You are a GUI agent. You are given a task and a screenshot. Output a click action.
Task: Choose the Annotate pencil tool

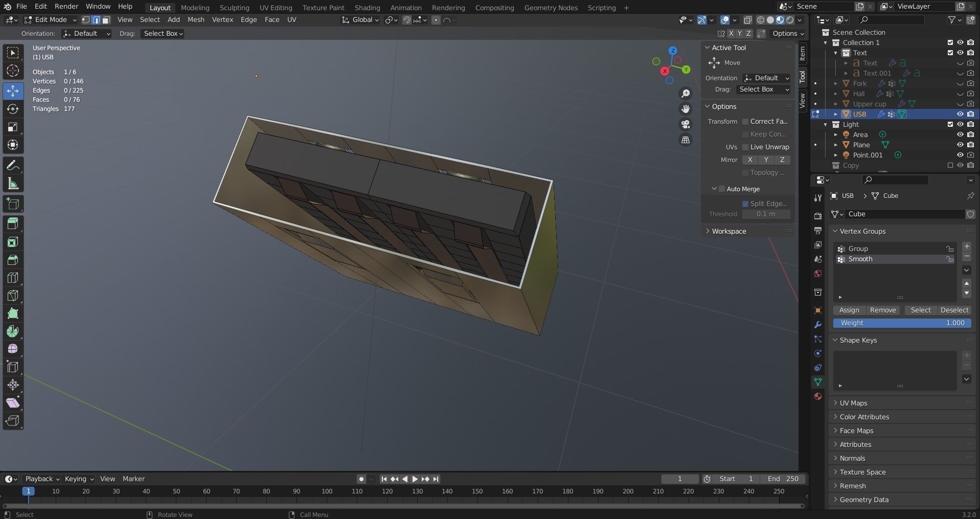click(13, 166)
